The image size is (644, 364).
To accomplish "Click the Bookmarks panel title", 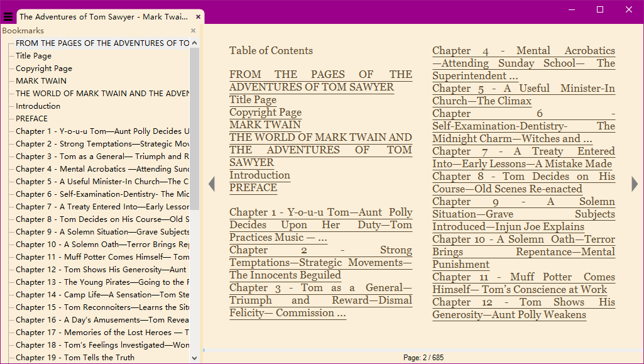I will 23,30.
